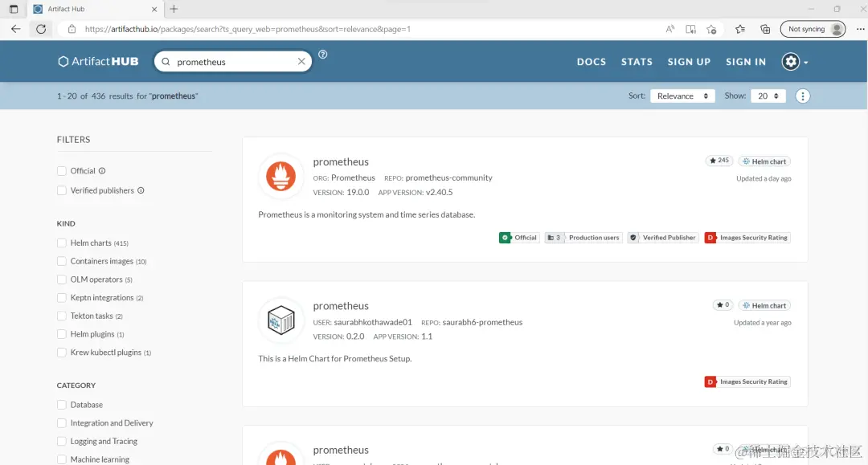868x465 pixels.
Task: Open the saurabhkothawade01 user link
Action: [x=373, y=322]
